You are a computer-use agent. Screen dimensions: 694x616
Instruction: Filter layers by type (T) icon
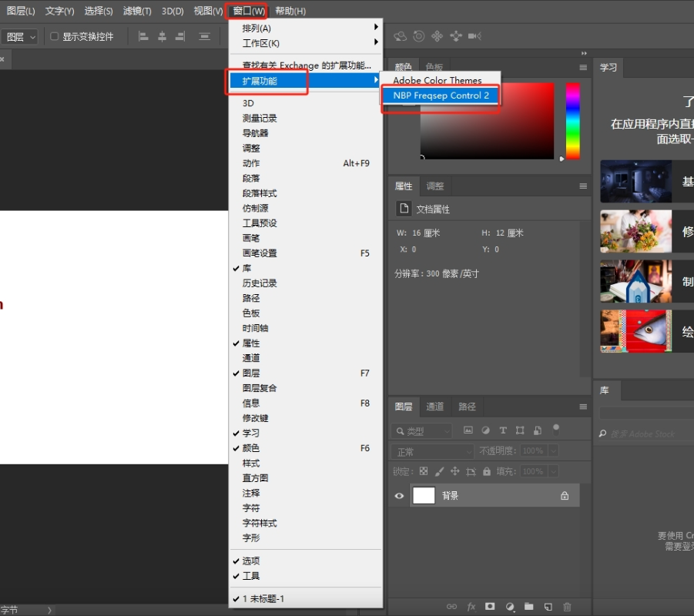pyautogui.click(x=503, y=430)
